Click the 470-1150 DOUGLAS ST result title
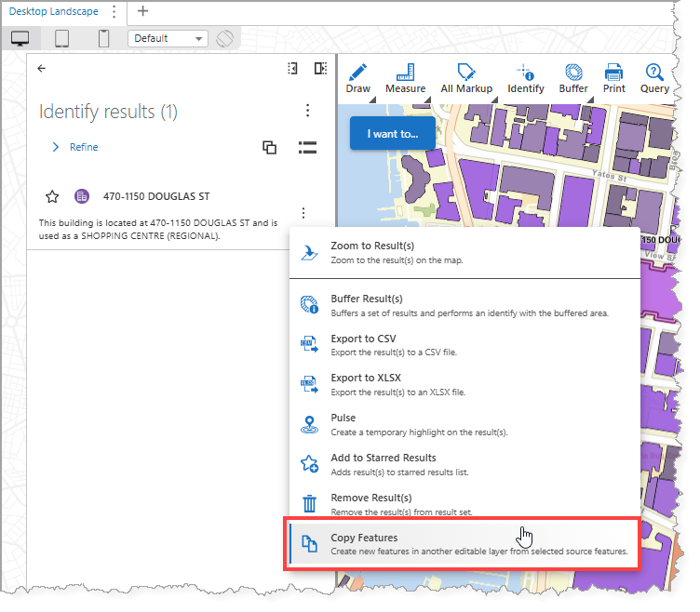This screenshot has height=612, width=700. pos(156,196)
